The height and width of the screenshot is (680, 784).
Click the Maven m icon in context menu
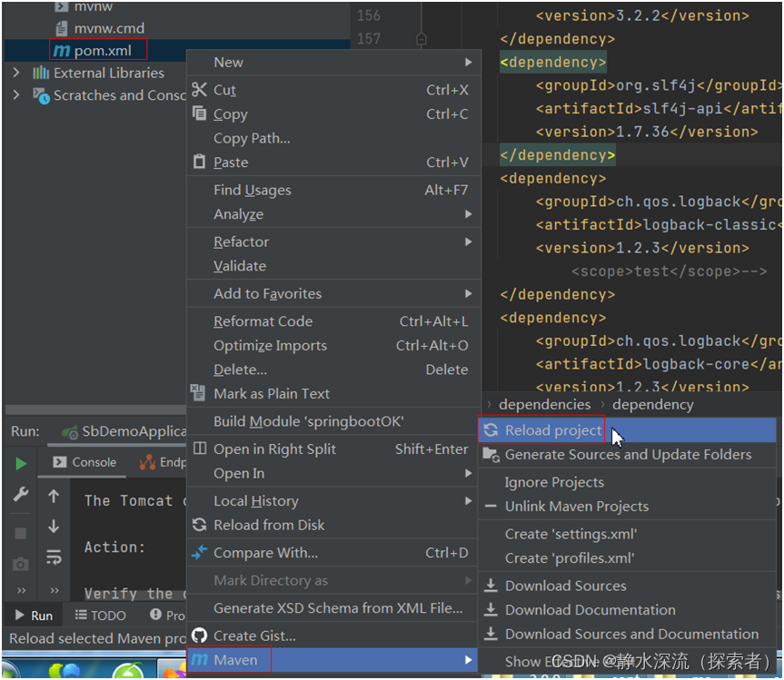pos(199,659)
